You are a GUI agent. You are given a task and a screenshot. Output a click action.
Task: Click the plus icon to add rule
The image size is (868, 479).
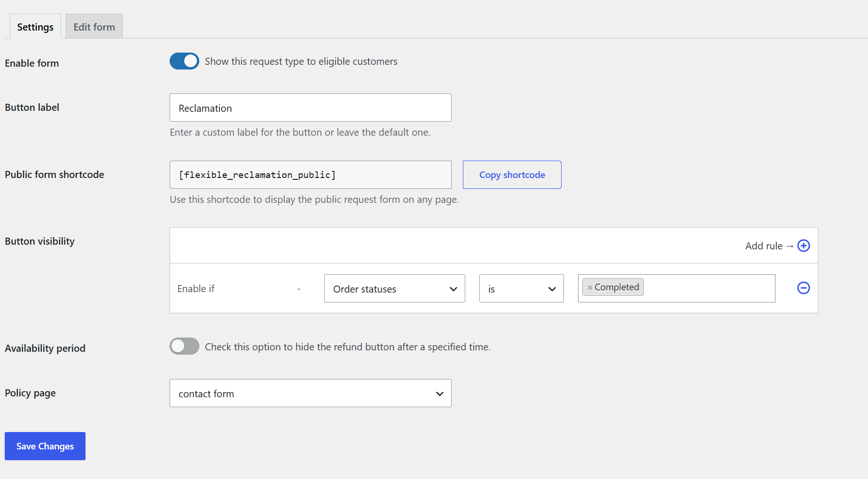pos(804,246)
